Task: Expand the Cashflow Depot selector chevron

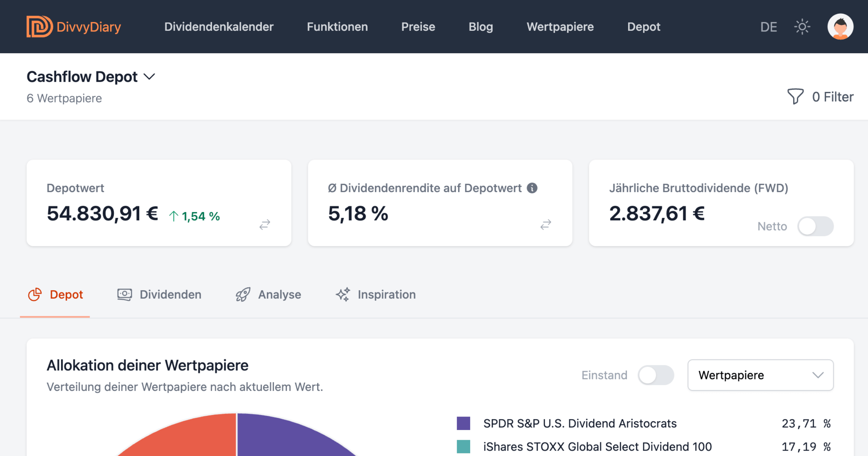Action: pyautogui.click(x=149, y=77)
